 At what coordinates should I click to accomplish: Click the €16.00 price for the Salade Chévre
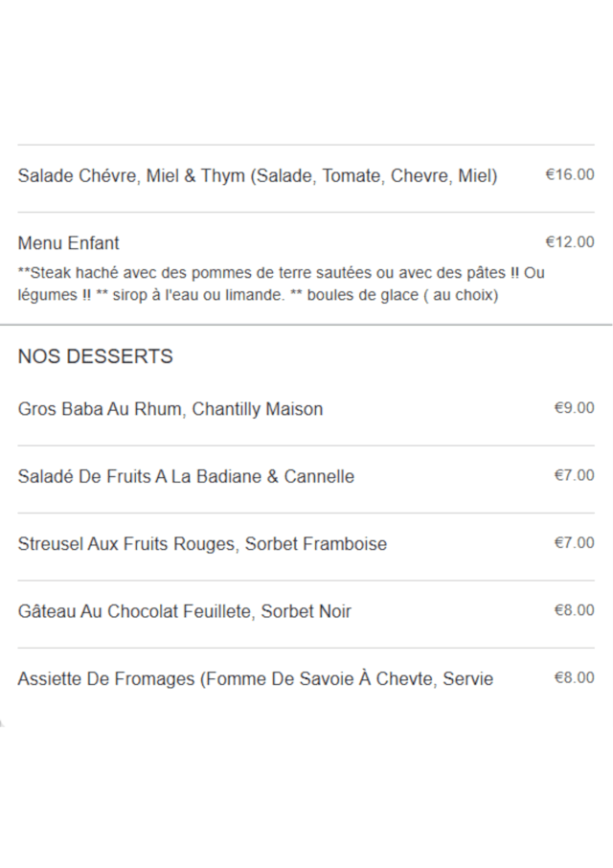(x=570, y=174)
